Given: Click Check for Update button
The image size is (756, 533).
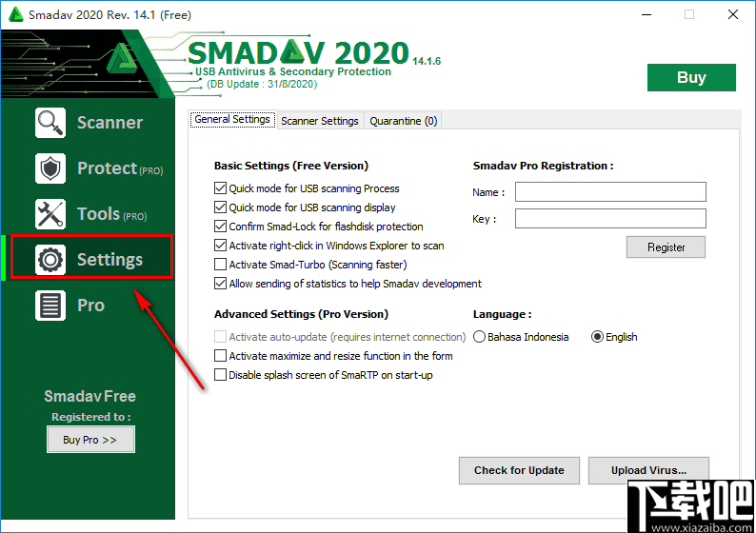Looking at the screenshot, I should (519, 470).
